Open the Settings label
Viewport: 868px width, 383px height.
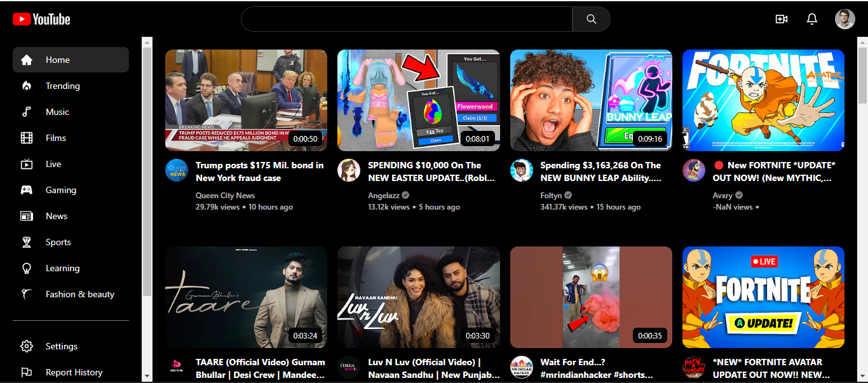click(x=62, y=346)
